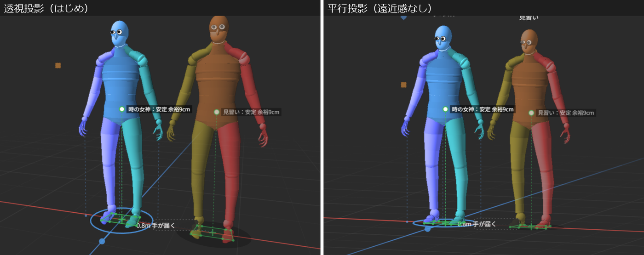Click the 見習い：安定 余裕9cm label, perspective view
The height and width of the screenshot is (255, 644).
(x=251, y=112)
